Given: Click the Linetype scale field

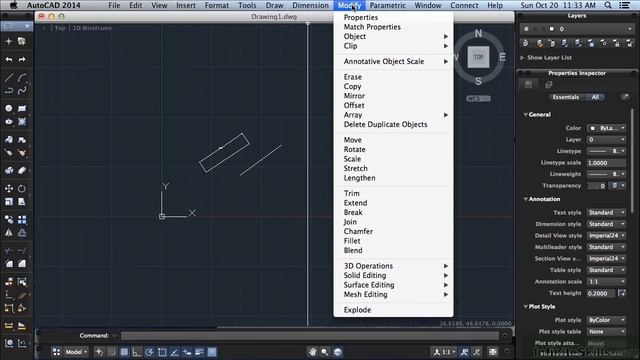Looking at the screenshot, I should (x=606, y=163).
